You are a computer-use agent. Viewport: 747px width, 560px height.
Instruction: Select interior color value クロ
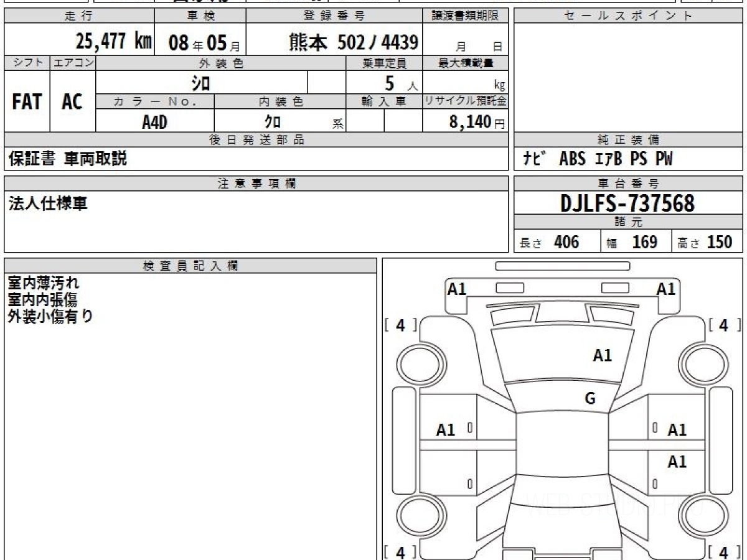pos(272,122)
